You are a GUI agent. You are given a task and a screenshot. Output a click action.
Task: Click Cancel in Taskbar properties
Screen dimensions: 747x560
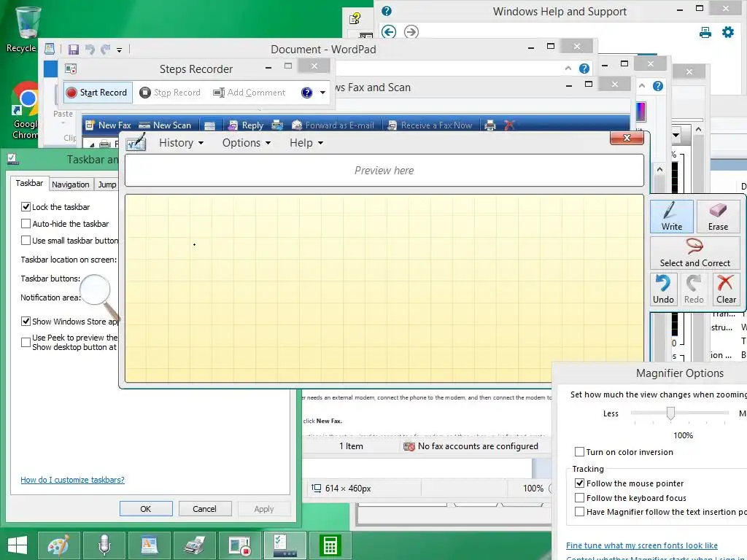(204, 508)
